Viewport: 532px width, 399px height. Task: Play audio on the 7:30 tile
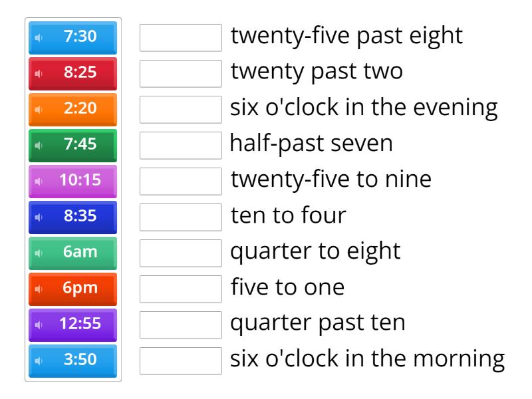coord(39,37)
